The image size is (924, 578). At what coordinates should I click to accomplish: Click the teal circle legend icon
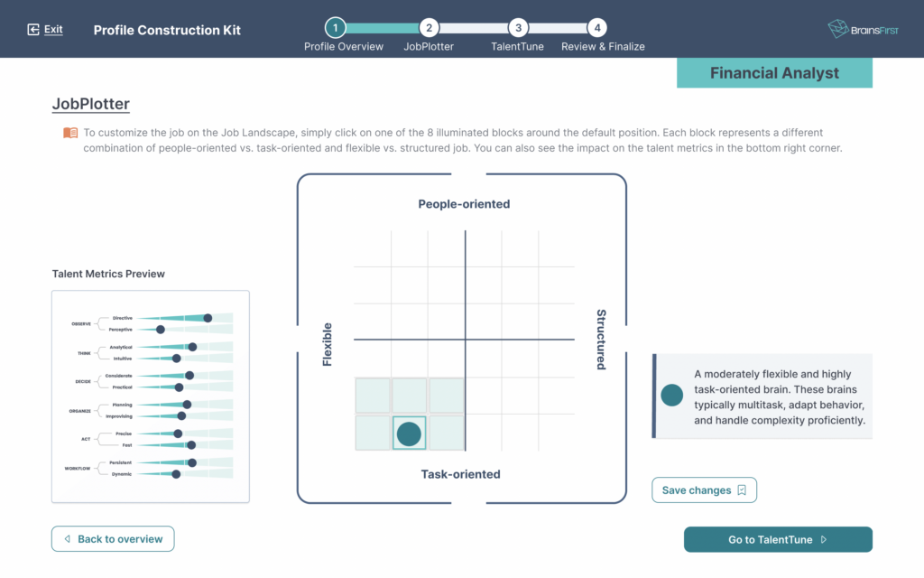(671, 396)
